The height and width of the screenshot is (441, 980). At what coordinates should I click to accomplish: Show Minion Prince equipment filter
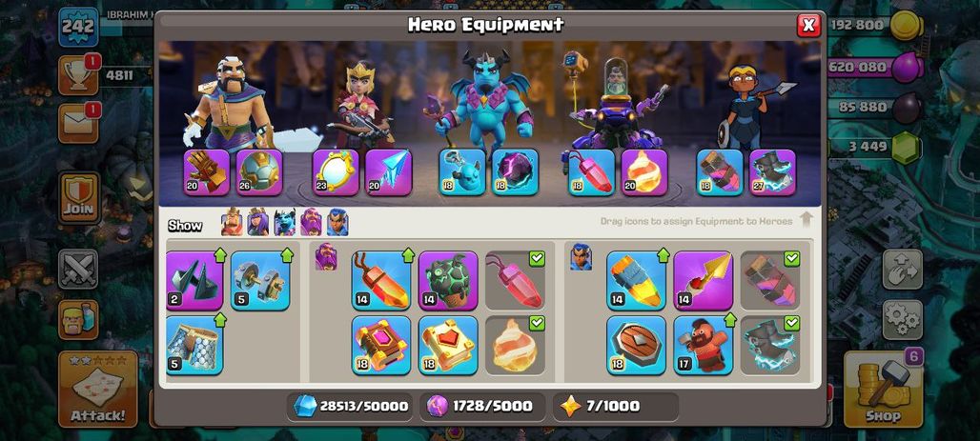click(284, 222)
